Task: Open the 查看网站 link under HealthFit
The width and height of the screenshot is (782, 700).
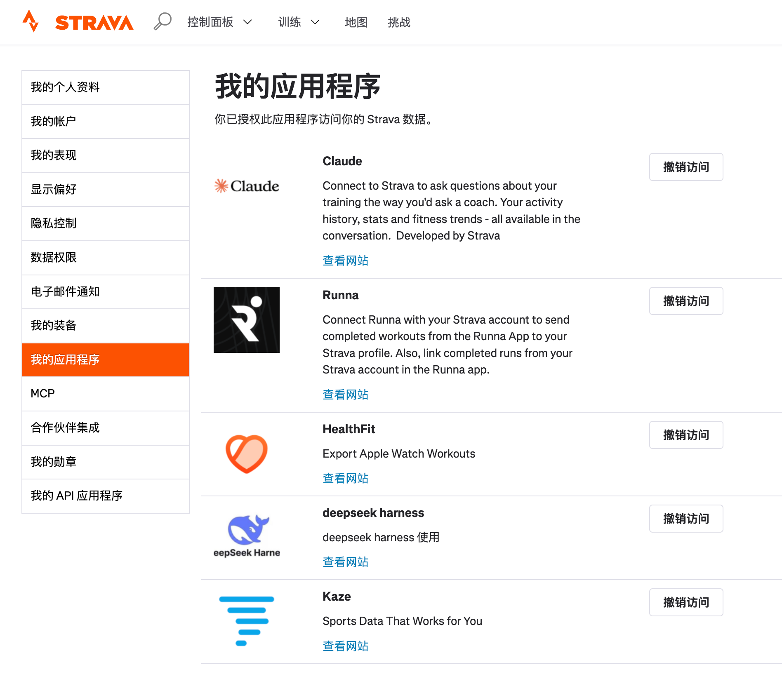Action: [x=345, y=478]
